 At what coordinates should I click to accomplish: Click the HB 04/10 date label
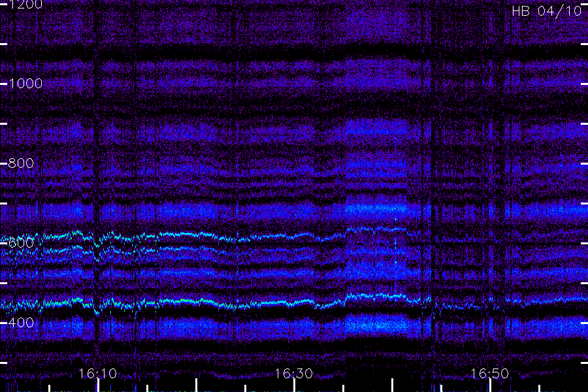tap(547, 11)
